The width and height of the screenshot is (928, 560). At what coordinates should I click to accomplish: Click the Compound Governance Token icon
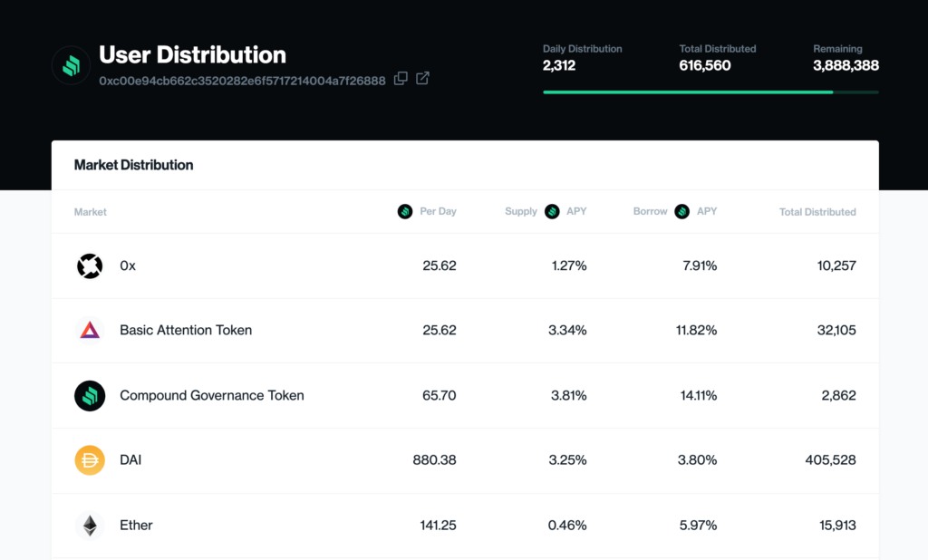(90, 395)
